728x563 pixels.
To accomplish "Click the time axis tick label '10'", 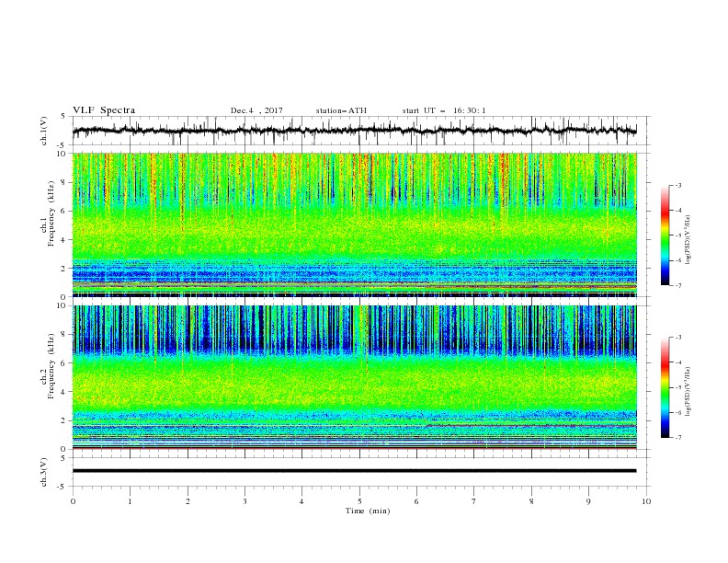I will (x=646, y=501).
